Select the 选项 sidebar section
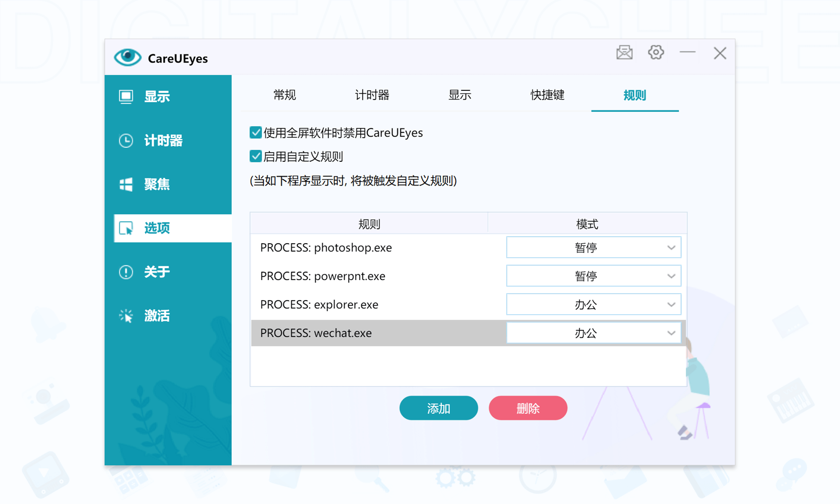The image size is (840, 504). 173,228
